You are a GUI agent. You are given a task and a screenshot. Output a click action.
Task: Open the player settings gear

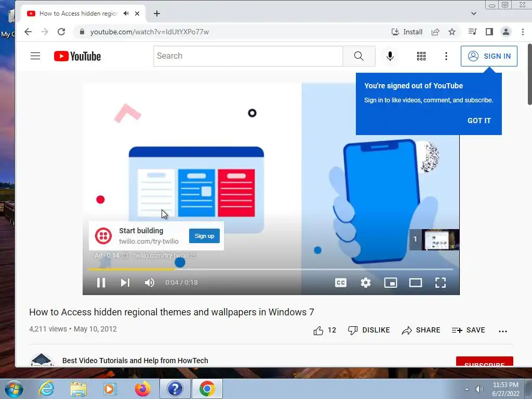(x=366, y=283)
